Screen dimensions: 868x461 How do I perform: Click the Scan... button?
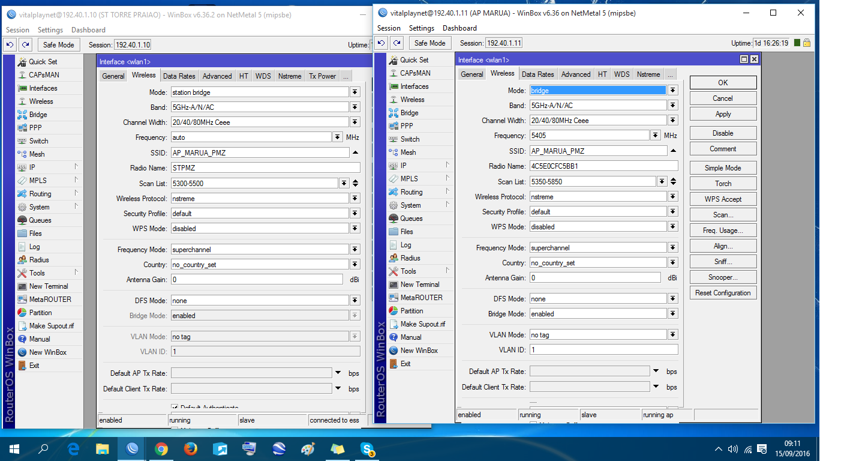pos(723,215)
